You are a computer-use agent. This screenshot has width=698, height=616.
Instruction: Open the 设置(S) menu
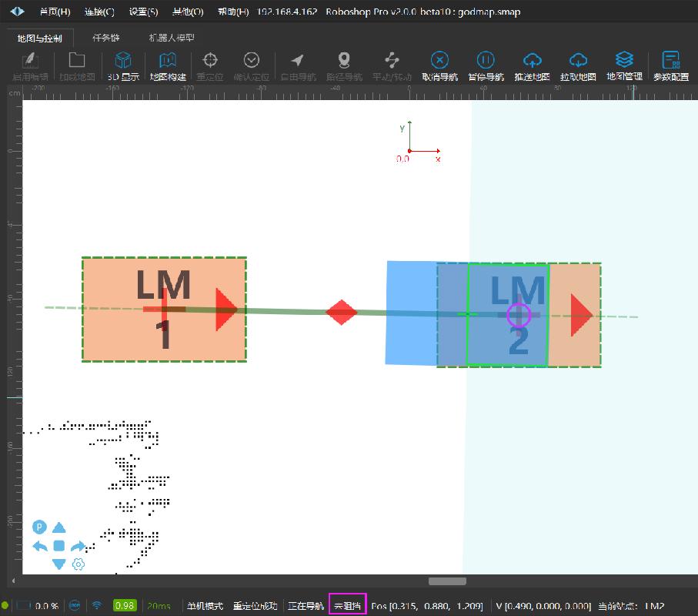click(x=143, y=12)
